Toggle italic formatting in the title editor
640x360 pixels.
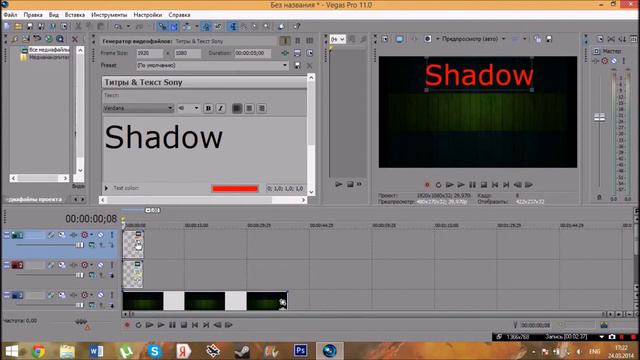[x=220, y=109]
